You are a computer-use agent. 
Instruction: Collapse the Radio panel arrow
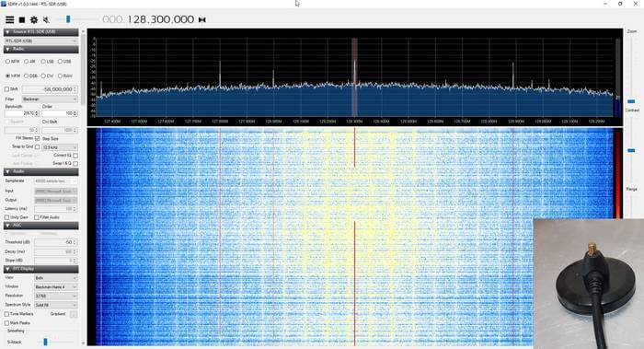(7, 49)
